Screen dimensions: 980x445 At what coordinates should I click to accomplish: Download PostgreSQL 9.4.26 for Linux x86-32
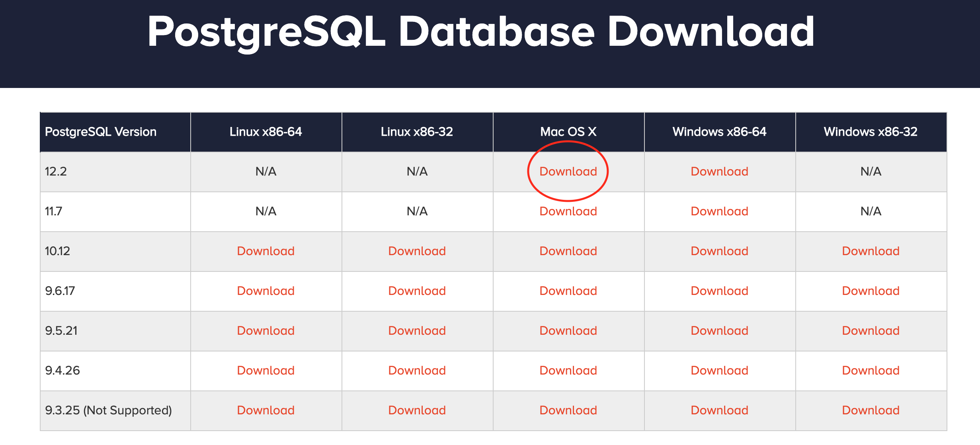pos(417,371)
